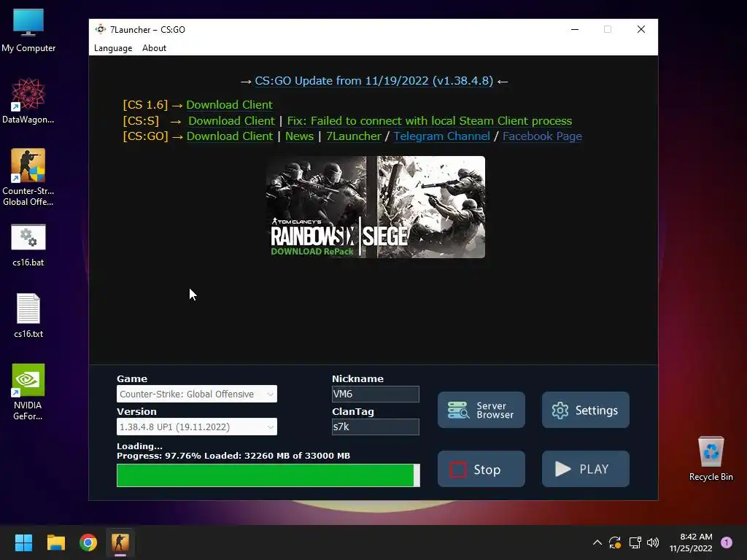Screen dimensions: 747x560
Task: Select the Recycle Bin icon
Action: (x=711, y=459)
